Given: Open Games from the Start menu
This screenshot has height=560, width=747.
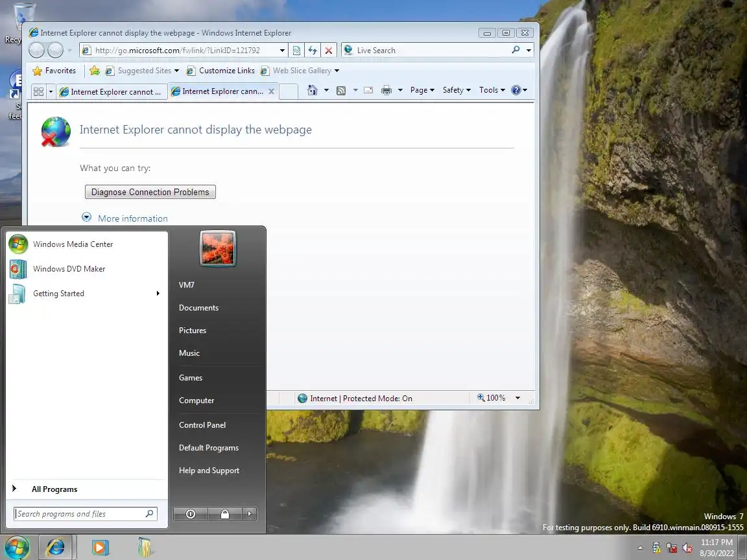Looking at the screenshot, I should click(x=191, y=378).
